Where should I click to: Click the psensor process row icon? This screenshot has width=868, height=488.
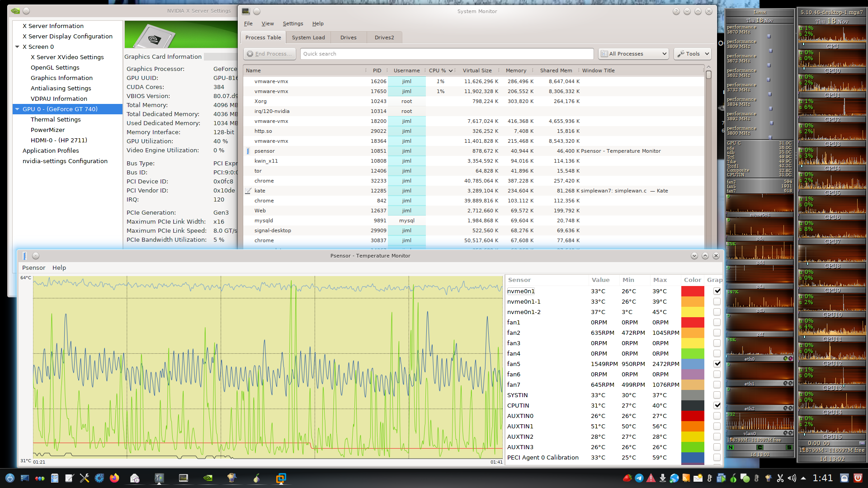pos(248,151)
